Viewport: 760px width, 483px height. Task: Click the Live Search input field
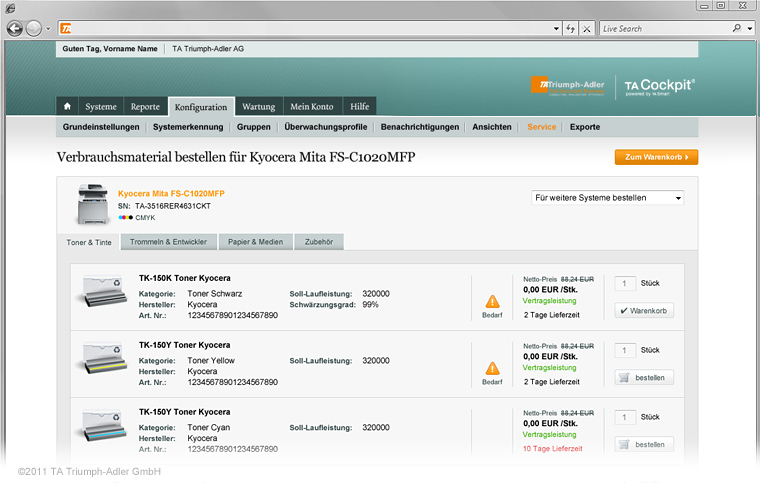(x=665, y=29)
